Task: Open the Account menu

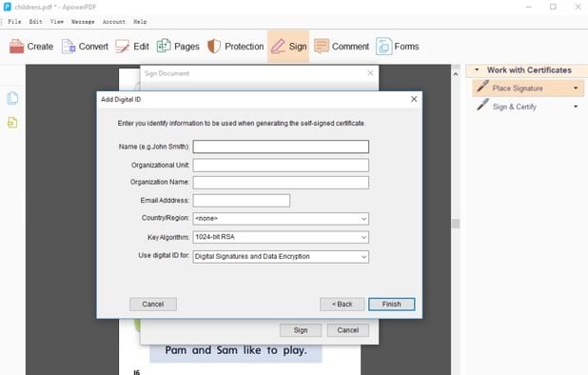Action: pos(114,22)
